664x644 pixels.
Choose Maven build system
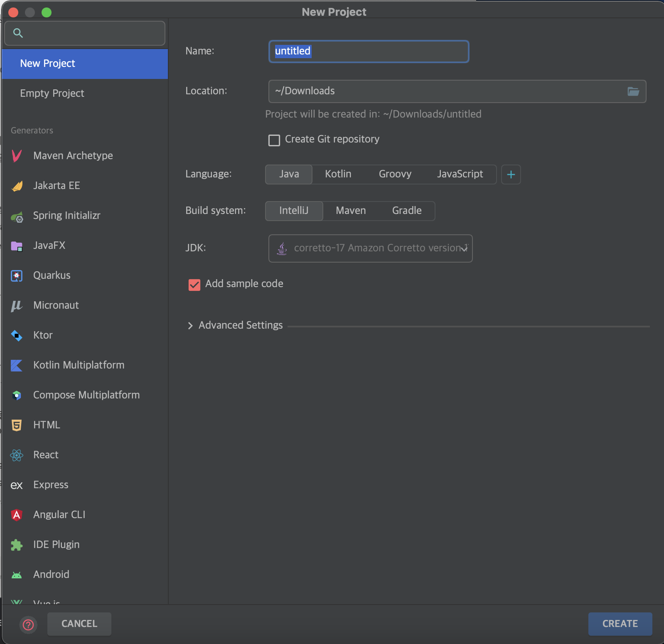[351, 211]
